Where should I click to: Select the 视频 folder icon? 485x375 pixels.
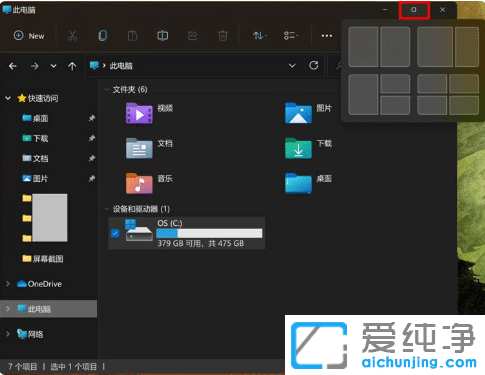(x=139, y=113)
